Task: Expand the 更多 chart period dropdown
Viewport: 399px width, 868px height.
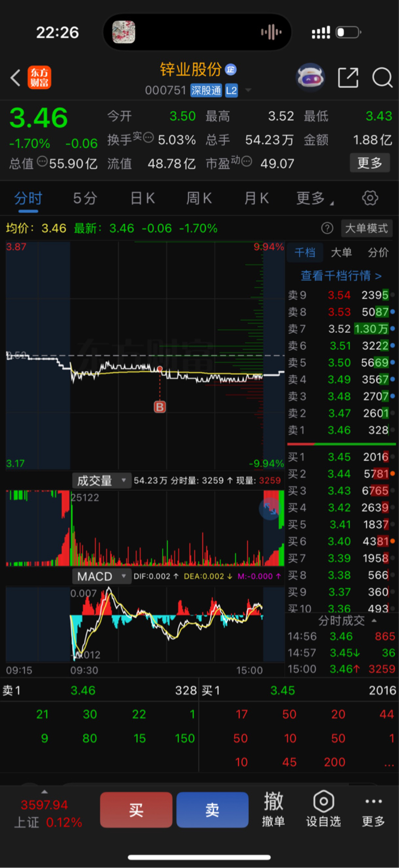Action: coord(315,198)
